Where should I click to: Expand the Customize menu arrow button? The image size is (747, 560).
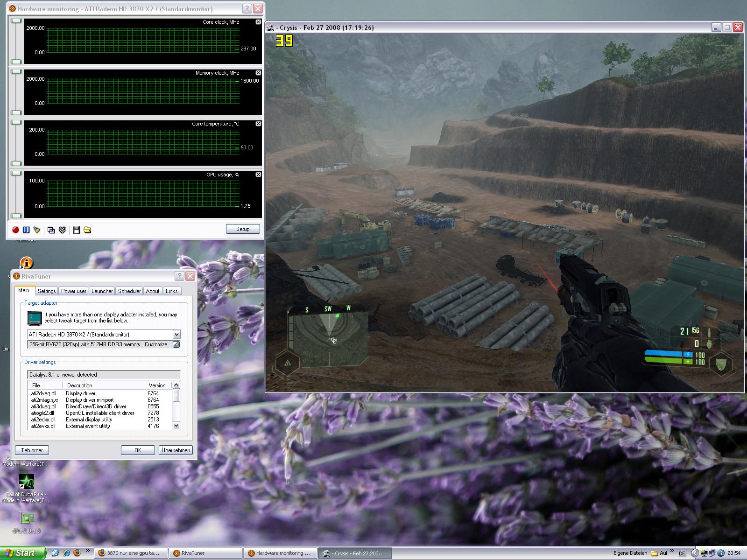tap(176, 344)
